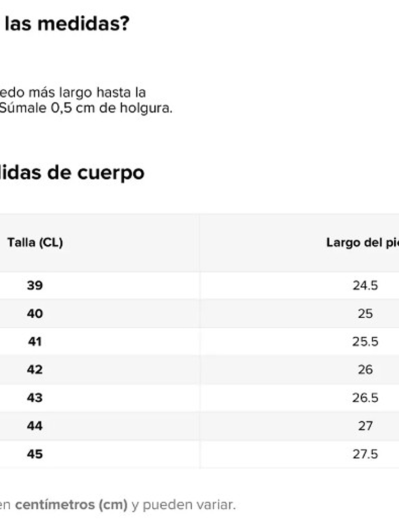Image resolution: width=399 pixels, height=532 pixels.
Task: Click foot length value 25.5
Action: [365, 341]
